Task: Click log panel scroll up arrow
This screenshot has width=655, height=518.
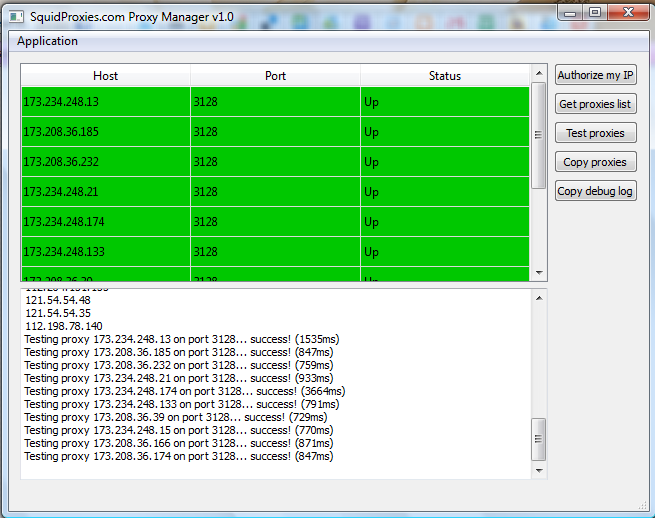Action: coord(539,298)
